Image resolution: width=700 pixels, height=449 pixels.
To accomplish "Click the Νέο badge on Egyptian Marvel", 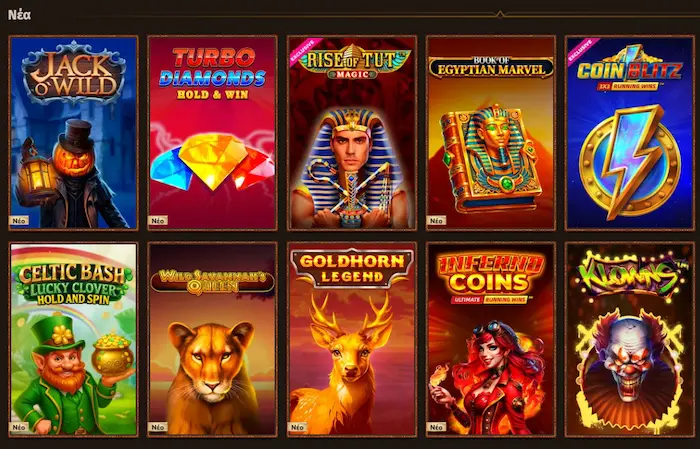I will [437, 220].
